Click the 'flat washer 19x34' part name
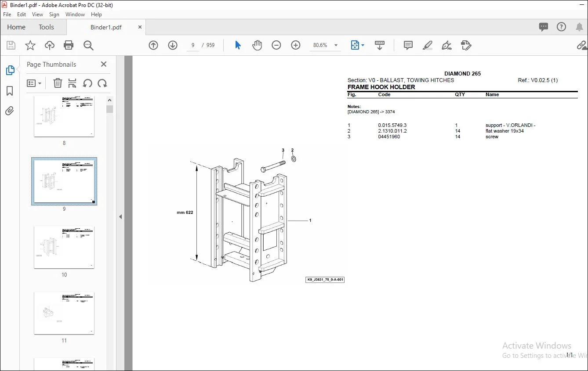This screenshot has width=588, height=371. (505, 131)
